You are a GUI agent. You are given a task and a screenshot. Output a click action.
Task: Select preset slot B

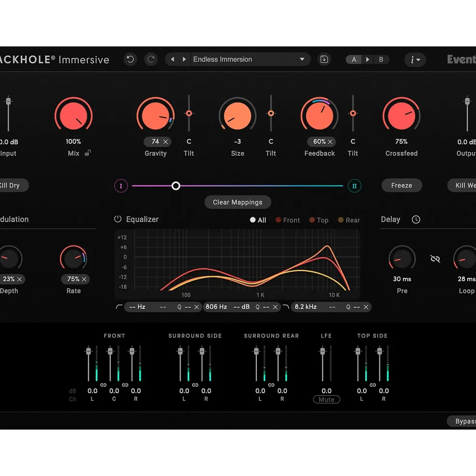(x=381, y=59)
